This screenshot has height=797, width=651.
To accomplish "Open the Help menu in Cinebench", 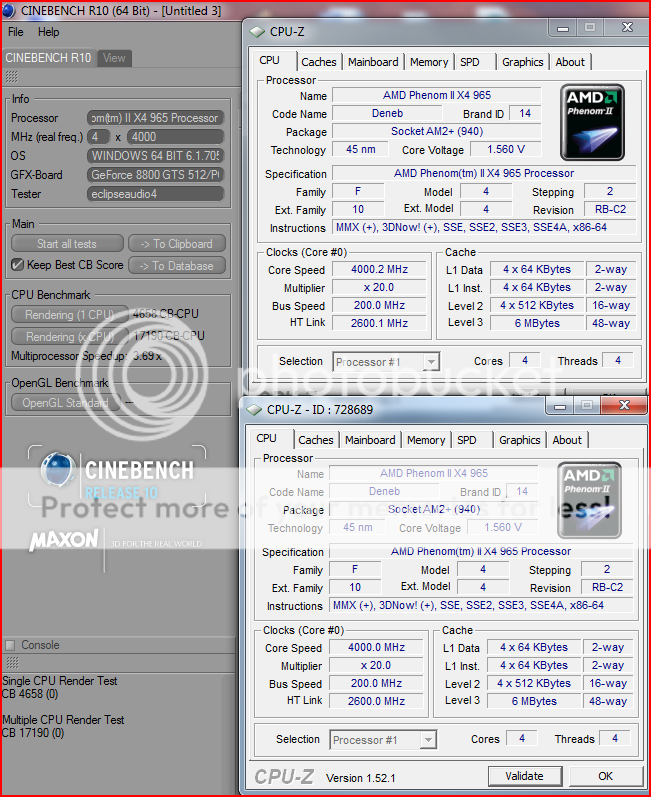I will tap(48, 32).
